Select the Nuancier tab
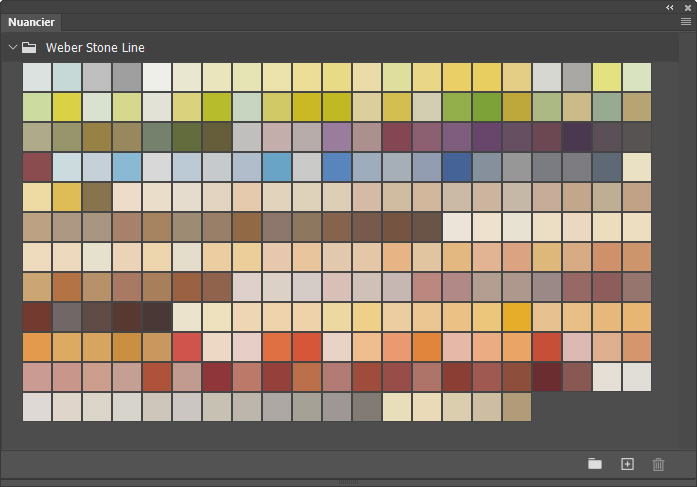Screen dimensions: 697x487 tap(31, 22)
